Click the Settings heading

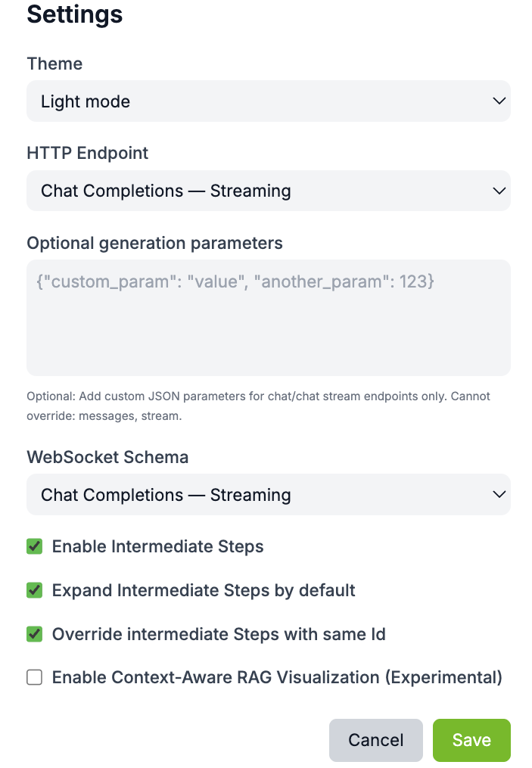[74, 14]
